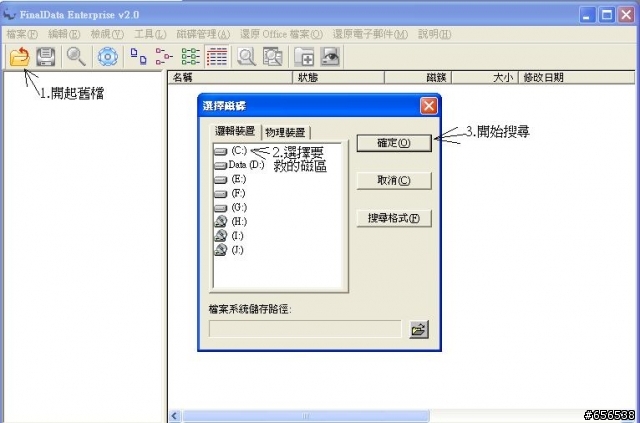
Task: Open the 工具(L) menu
Action: 150,34
